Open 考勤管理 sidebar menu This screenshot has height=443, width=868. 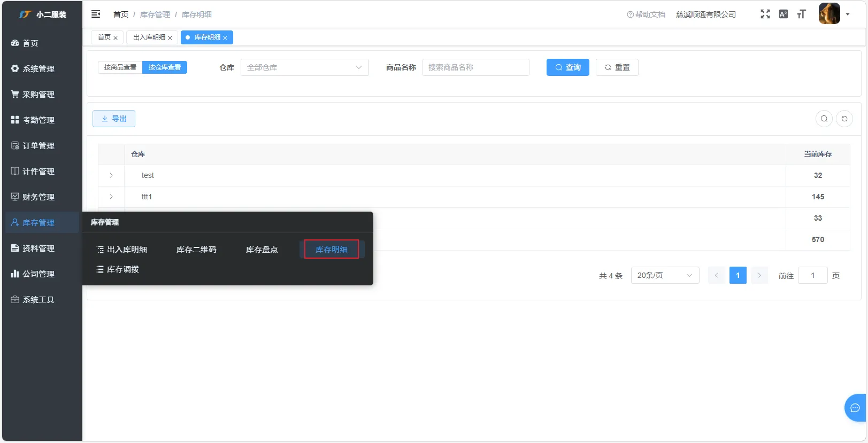coord(42,120)
